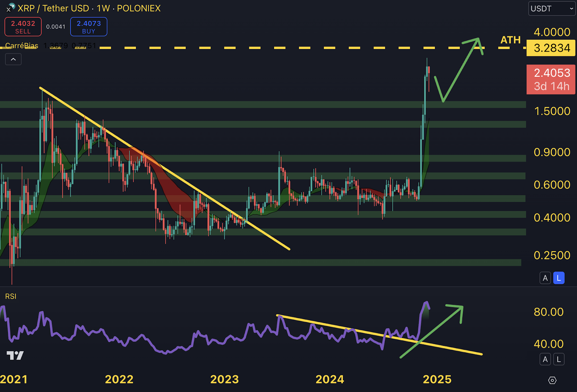This screenshot has width=577, height=392.
Task: Click the yellow 3.2834 price level tag
Action: point(550,48)
